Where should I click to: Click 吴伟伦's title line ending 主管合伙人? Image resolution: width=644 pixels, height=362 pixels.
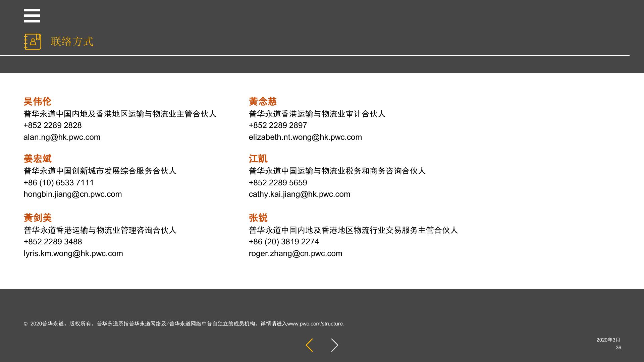point(120,114)
